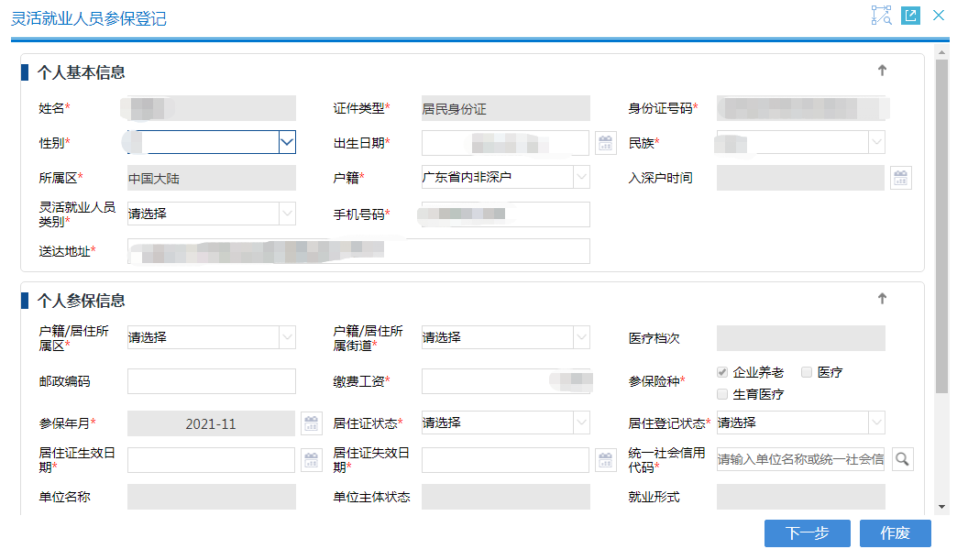This screenshot has width=957, height=560.
Task: Click the 下一步 button
Action: (x=807, y=533)
